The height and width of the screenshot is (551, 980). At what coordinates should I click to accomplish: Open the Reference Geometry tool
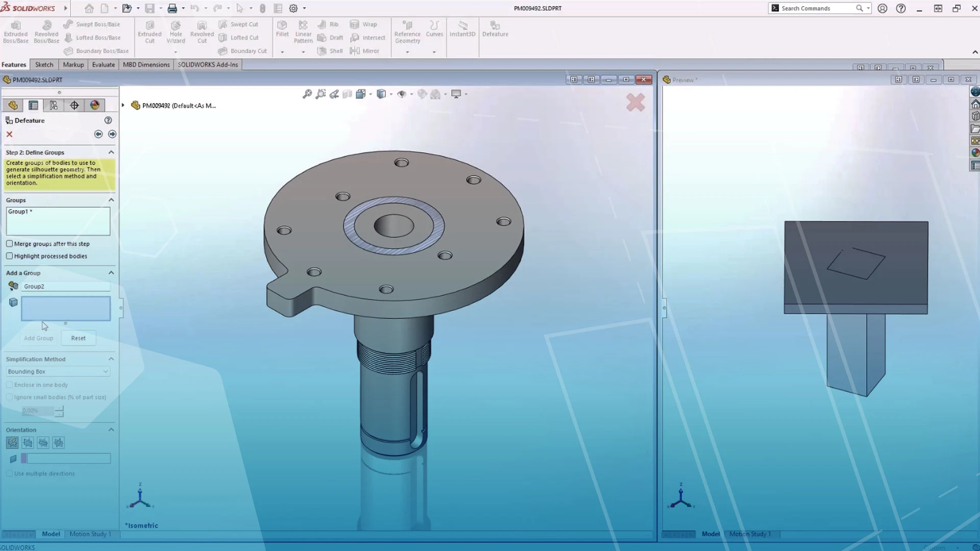pyautogui.click(x=407, y=33)
